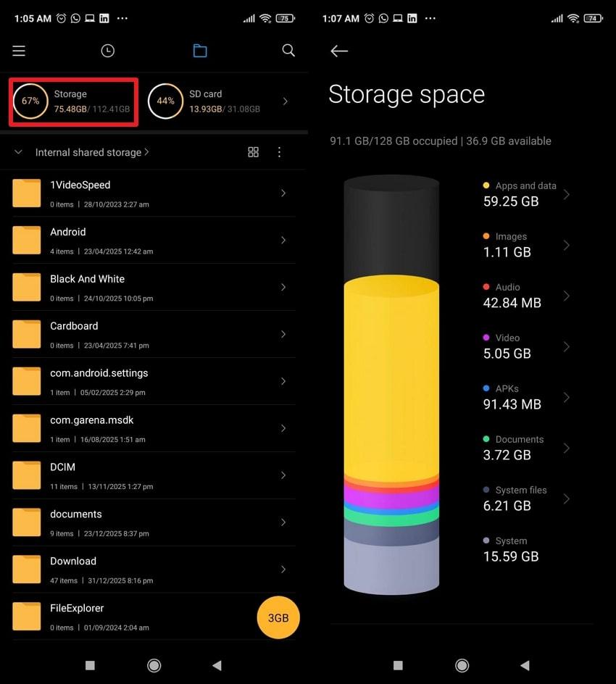Expand the Internal shared storage breadcrumb
Viewport: 616px width, 684px height.
87,152
